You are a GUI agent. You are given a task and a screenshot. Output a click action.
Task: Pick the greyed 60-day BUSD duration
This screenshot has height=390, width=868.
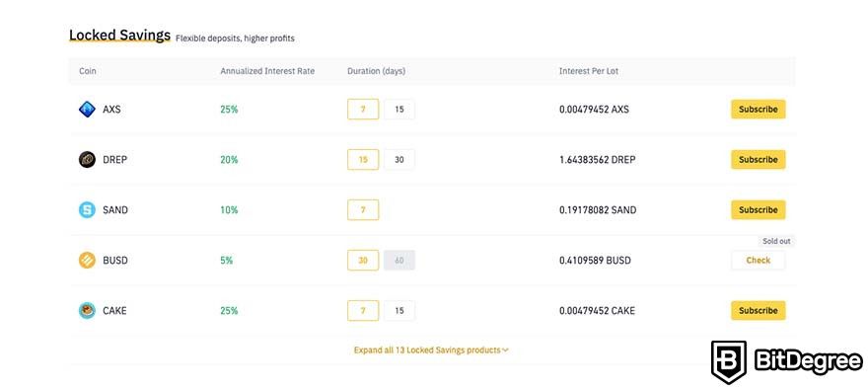(399, 261)
